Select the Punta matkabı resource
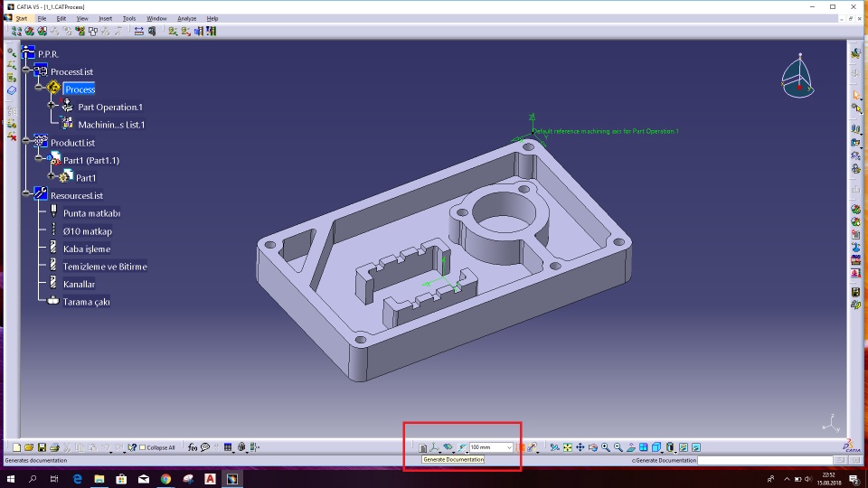 pyautogui.click(x=92, y=213)
